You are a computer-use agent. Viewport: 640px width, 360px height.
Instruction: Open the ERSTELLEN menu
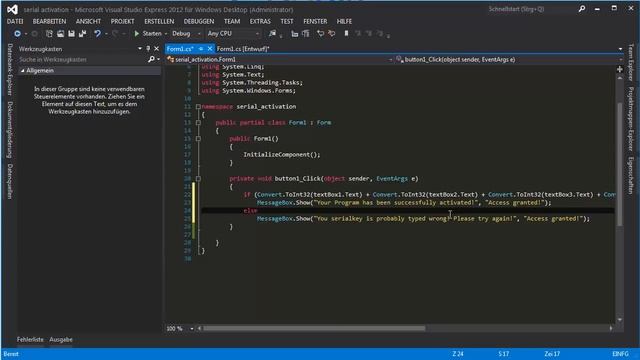(159, 21)
